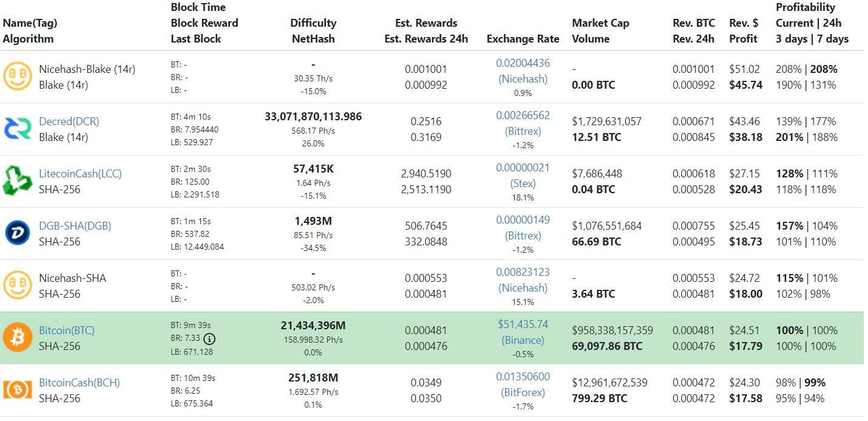Click the Nicehash-SHA smiley coin icon
The height and width of the screenshot is (421, 868).
tap(18, 286)
